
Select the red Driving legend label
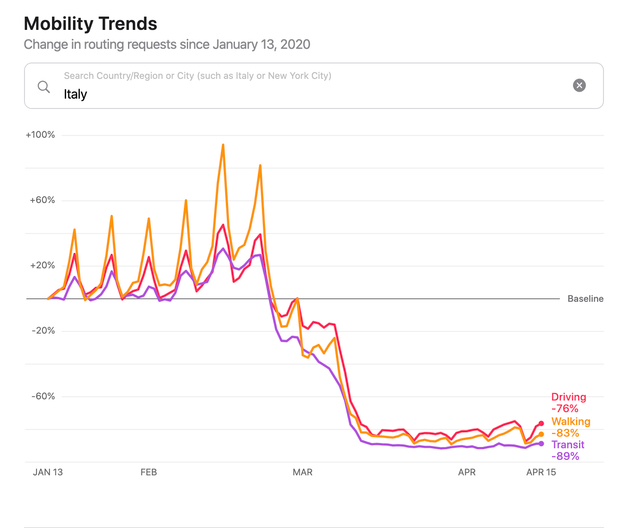tap(569, 397)
